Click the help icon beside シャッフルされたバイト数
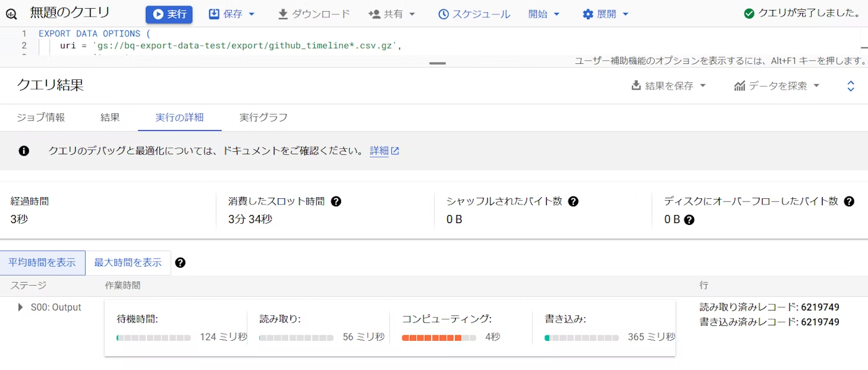Image resolution: width=868 pixels, height=370 pixels. point(573,201)
